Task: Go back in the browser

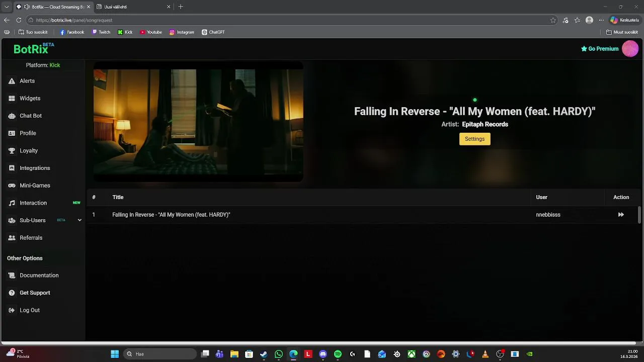Action: coord(7,20)
